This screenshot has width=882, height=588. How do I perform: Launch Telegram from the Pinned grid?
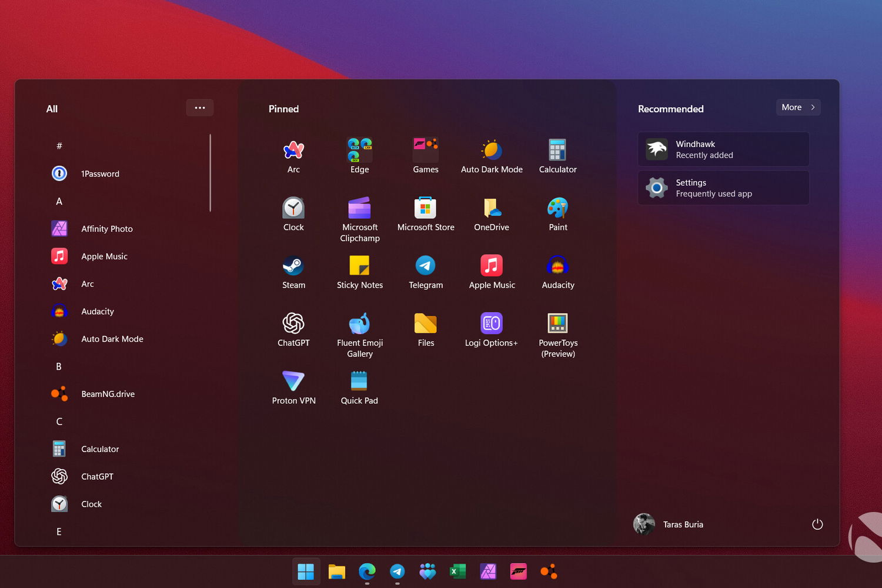426,272
